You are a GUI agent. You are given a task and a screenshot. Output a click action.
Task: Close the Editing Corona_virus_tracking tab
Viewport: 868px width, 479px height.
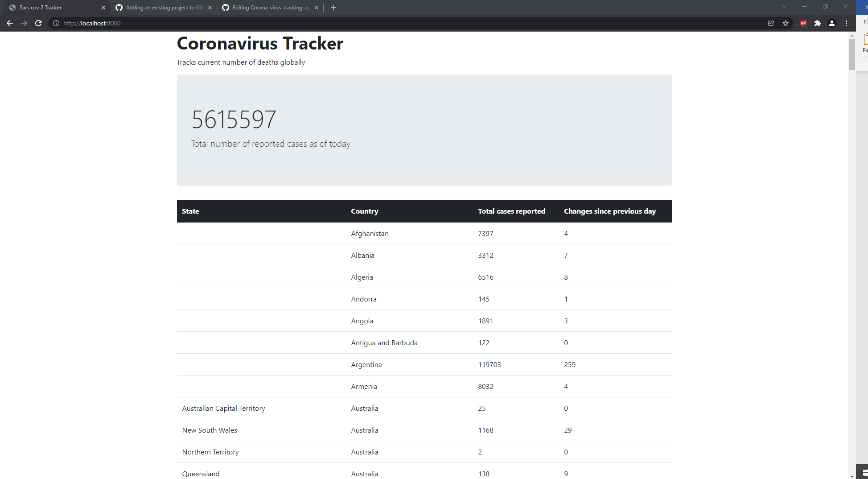point(317,8)
